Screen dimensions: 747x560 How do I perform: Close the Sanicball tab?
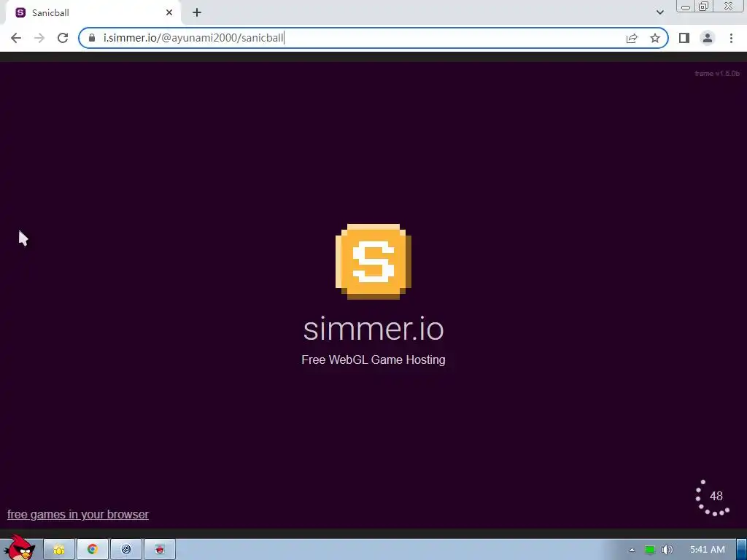(169, 13)
